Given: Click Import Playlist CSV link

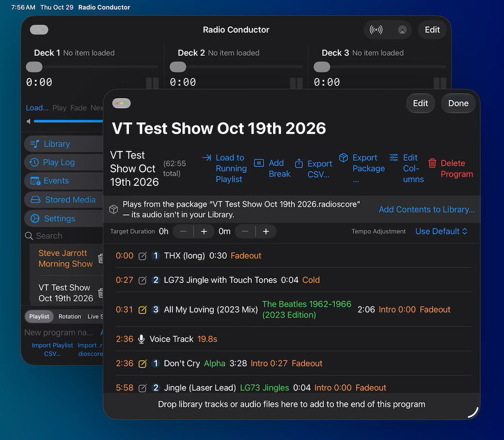Looking at the screenshot, I should tap(52, 349).
